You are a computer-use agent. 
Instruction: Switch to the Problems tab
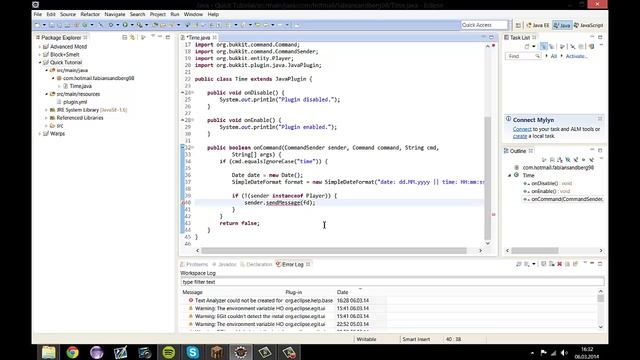tap(194, 264)
